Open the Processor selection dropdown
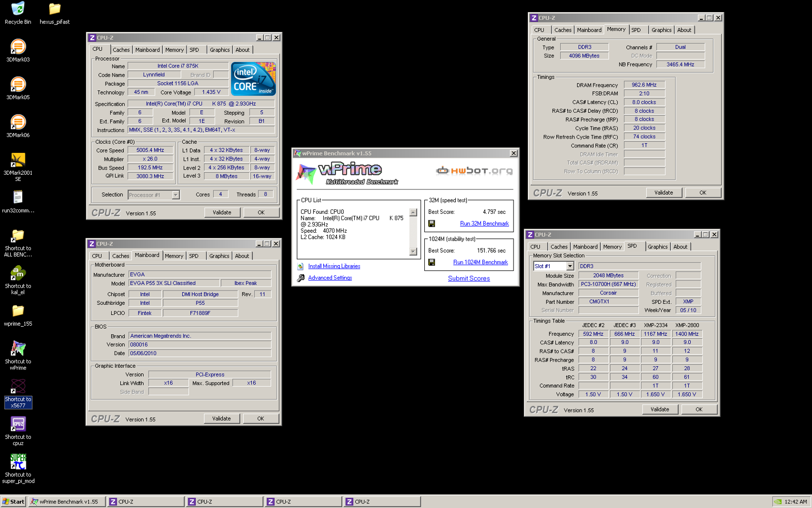The height and width of the screenshot is (508, 812). (176, 195)
